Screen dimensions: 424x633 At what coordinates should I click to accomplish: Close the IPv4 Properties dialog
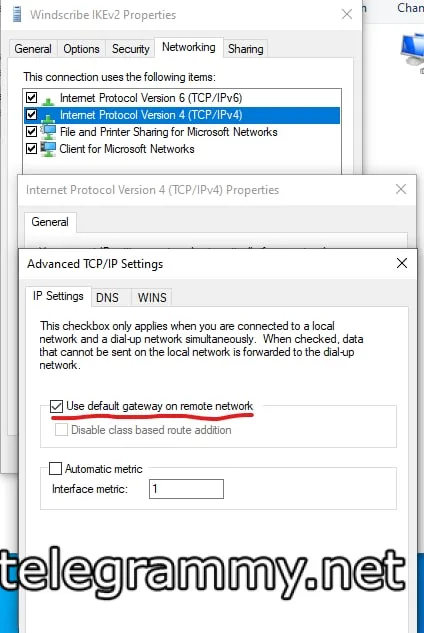tap(401, 189)
